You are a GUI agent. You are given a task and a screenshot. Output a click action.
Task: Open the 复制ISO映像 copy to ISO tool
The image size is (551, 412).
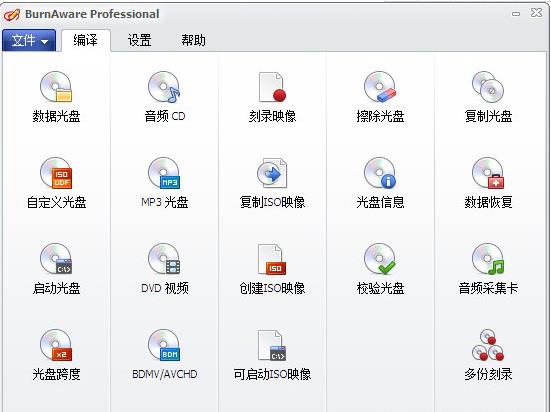(x=272, y=183)
